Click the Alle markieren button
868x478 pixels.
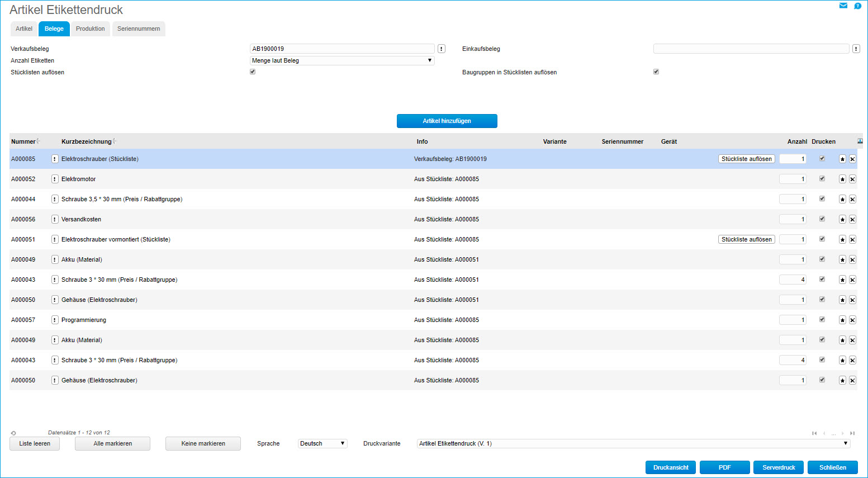point(113,443)
